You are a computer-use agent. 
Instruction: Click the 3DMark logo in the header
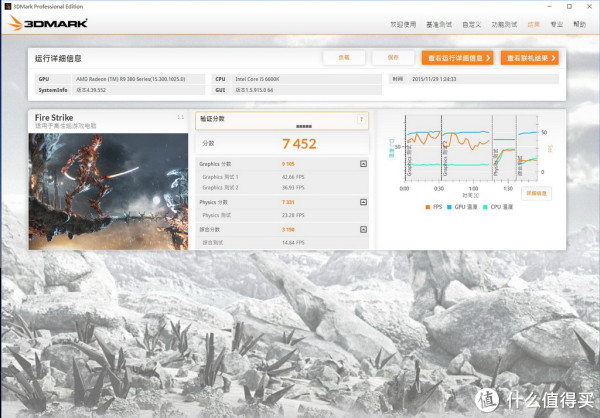pyautogui.click(x=48, y=23)
